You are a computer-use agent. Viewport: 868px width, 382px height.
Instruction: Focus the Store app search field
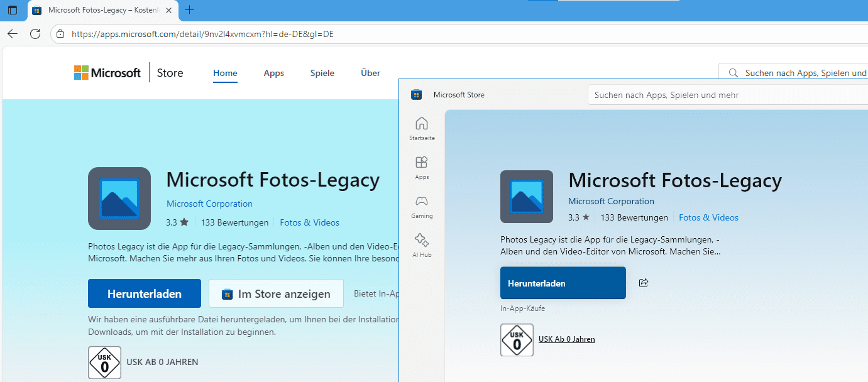tap(723, 95)
